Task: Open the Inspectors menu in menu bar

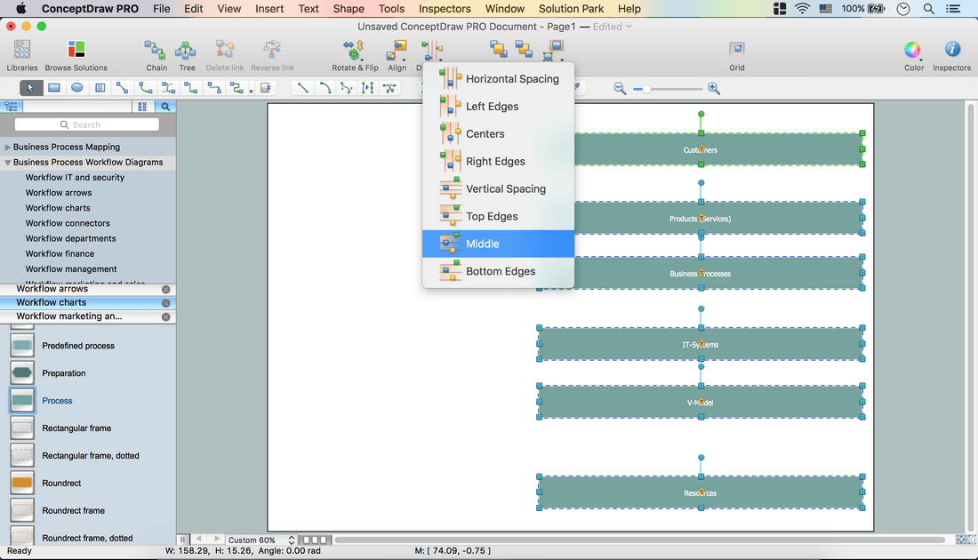Action: click(445, 9)
